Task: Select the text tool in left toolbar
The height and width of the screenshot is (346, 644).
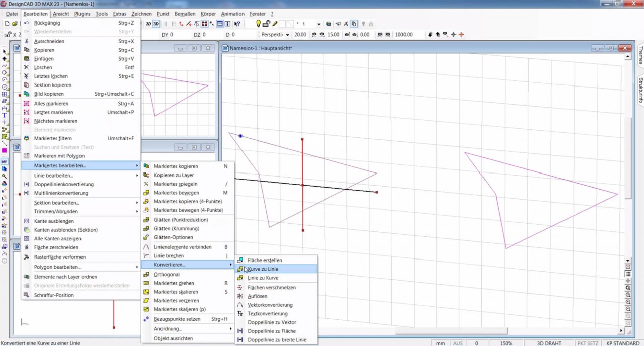Action: 4,114
